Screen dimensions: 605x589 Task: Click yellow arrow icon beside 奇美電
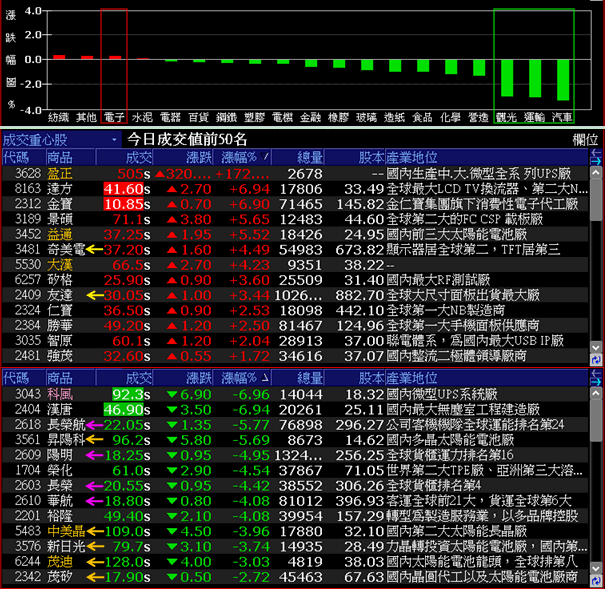(94, 250)
